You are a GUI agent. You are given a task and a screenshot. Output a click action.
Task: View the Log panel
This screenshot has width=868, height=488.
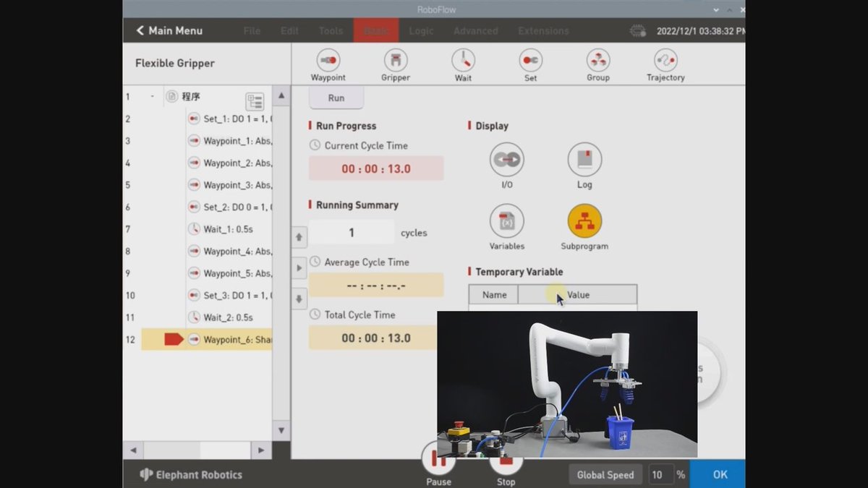click(x=584, y=160)
